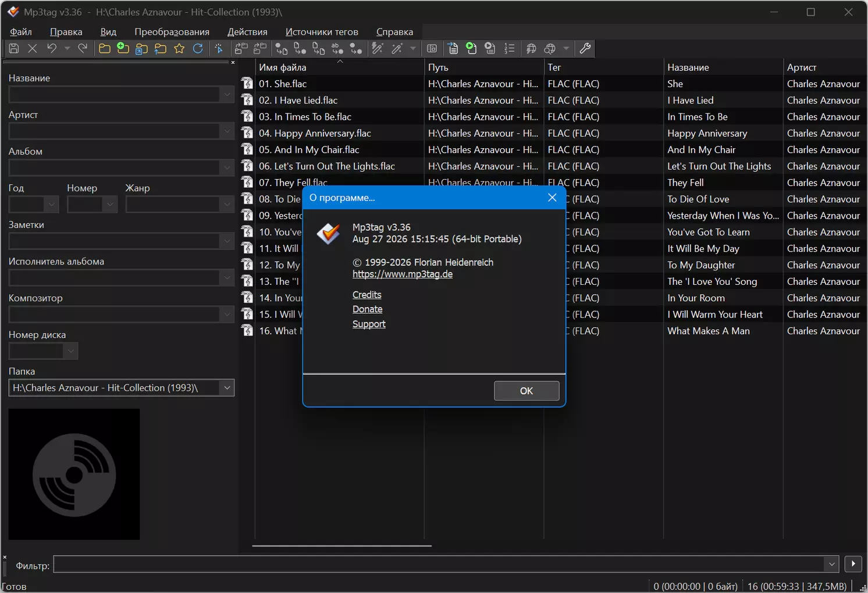Click the folder icon with blue up arrow

(x=161, y=49)
